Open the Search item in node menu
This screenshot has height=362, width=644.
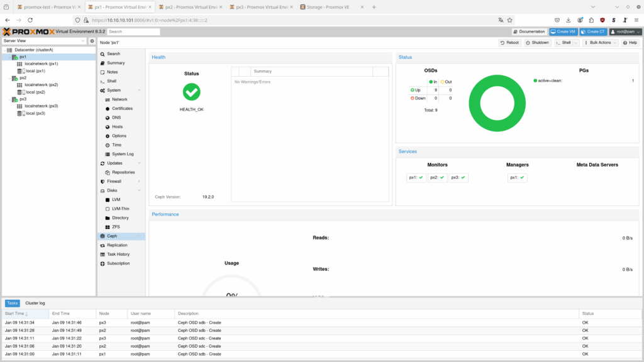(113, 54)
